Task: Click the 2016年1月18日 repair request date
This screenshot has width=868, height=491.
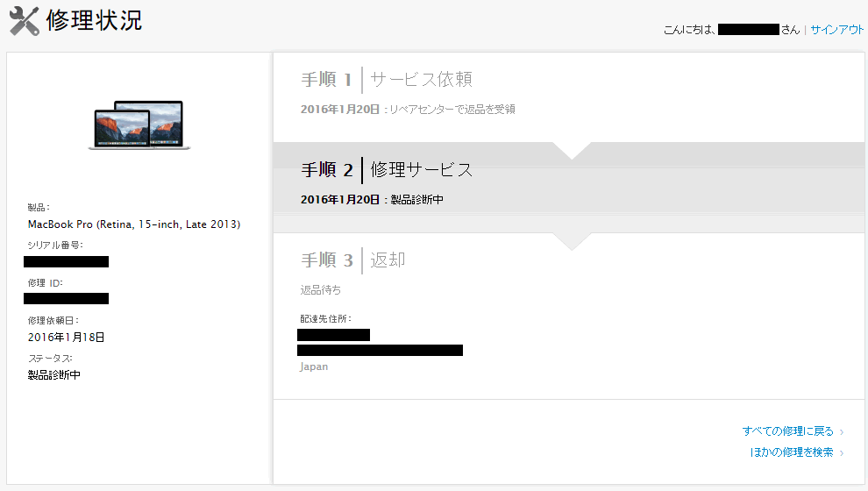Action: point(66,337)
